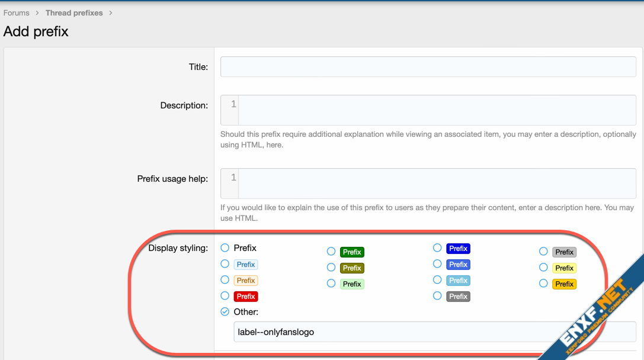Click the dark gray Prefix badge

[458, 296]
